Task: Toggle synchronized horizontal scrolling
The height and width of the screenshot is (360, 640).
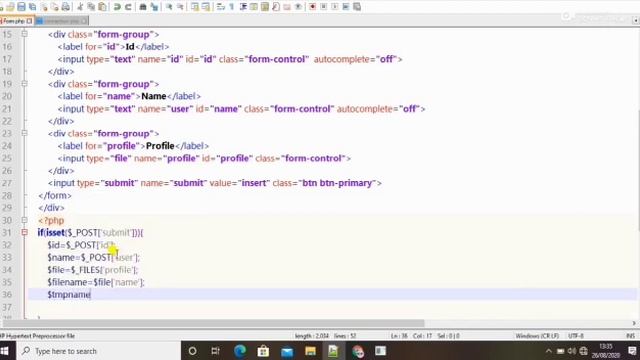Action: [206, 7]
